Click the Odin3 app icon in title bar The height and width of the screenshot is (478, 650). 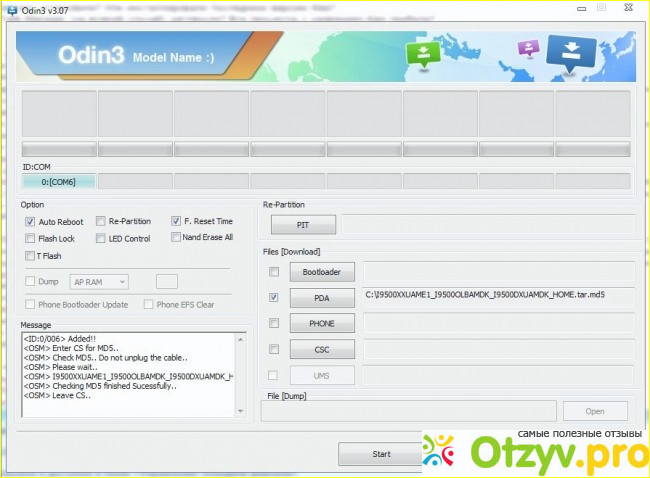click(13, 9)
